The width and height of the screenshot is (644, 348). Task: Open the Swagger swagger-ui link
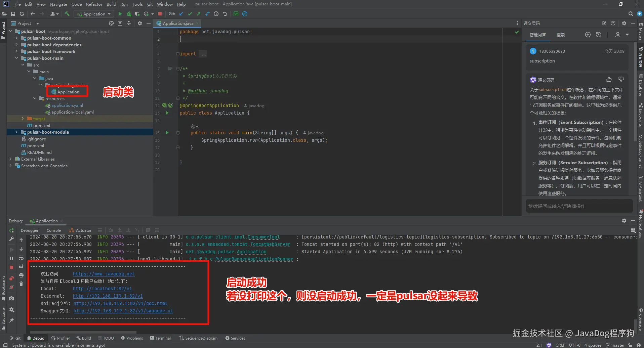click(123, 311)
